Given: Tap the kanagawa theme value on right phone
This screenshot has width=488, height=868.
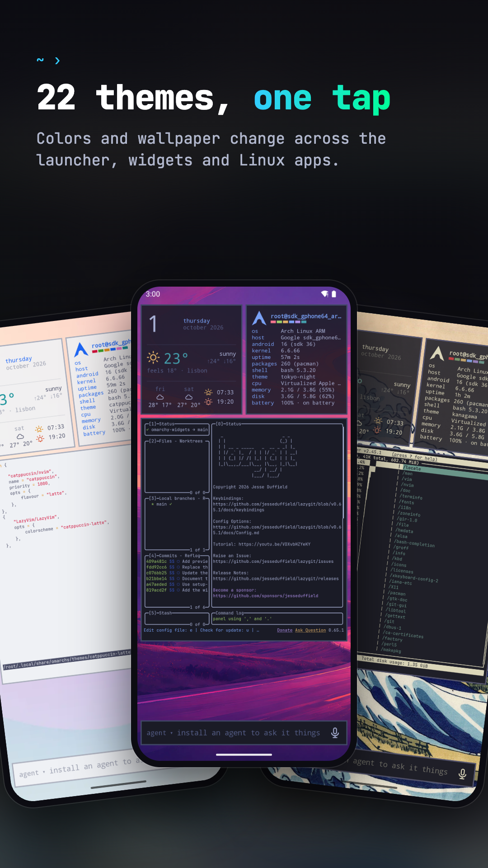Looking at the screenshot, I should tap(465, 415).
